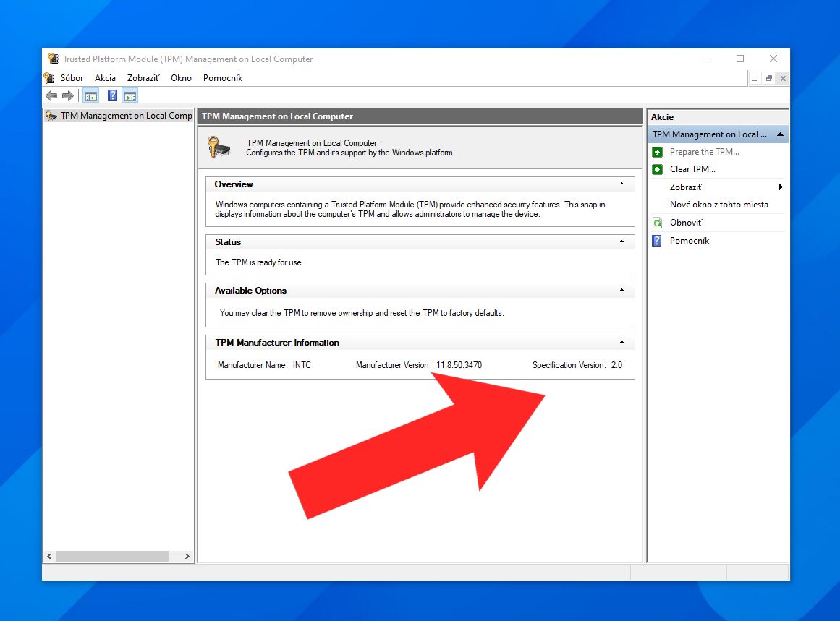
Task: Click Nové okno z tohto miesta action
Action: pos(718,205)
